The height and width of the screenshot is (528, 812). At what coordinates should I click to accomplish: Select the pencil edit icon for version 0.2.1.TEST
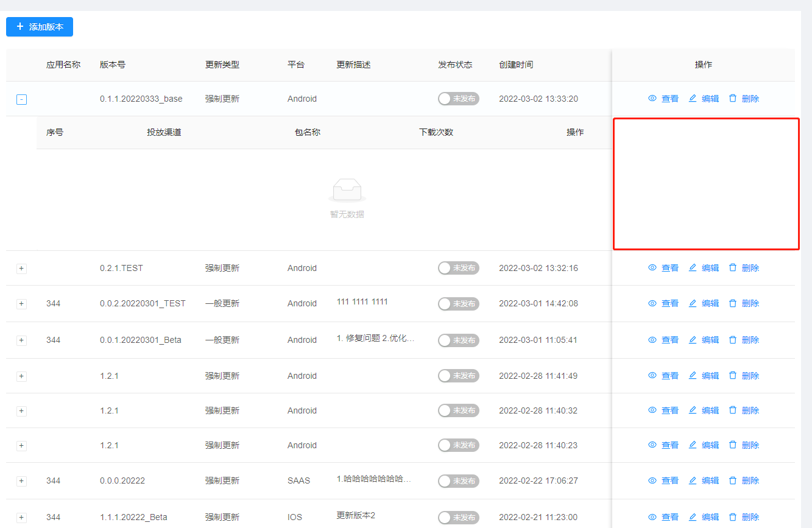pyautogui.click(x=693, y=268)
